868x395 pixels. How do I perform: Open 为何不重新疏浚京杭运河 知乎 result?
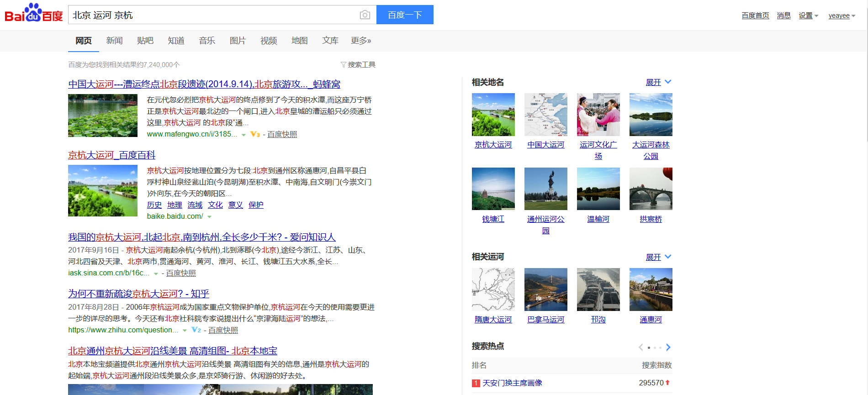(139, 294)
